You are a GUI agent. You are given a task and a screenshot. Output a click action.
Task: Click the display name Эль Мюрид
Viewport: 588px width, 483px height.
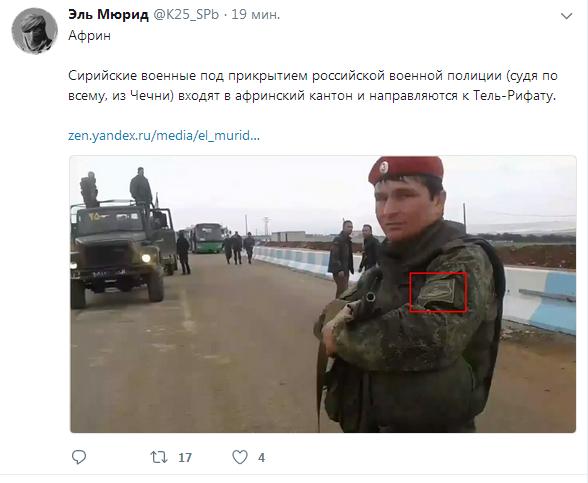tap(108, 15)
